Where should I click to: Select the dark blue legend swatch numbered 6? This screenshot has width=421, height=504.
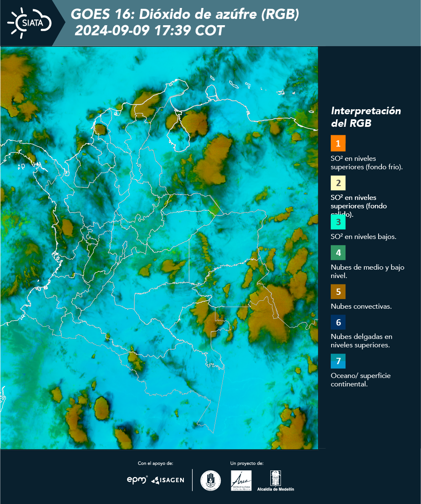coord(338,322)
